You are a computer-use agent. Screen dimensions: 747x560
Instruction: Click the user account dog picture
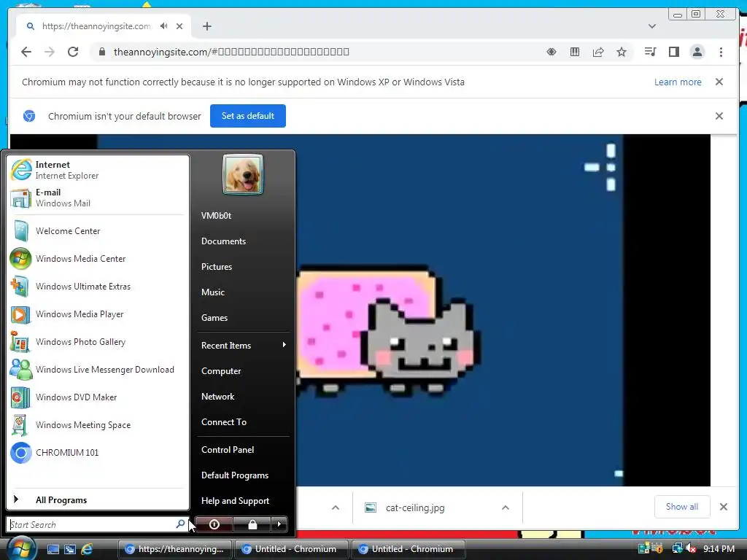coord(243,174)
